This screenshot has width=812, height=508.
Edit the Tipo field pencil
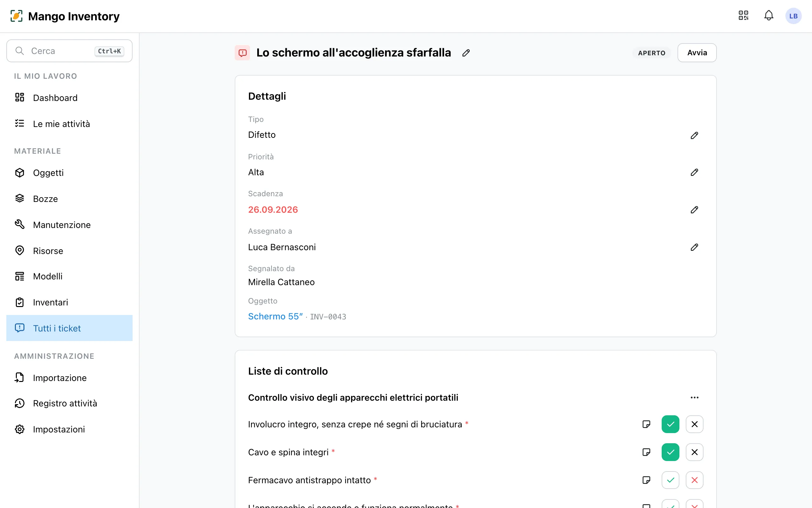click(694, 135)
